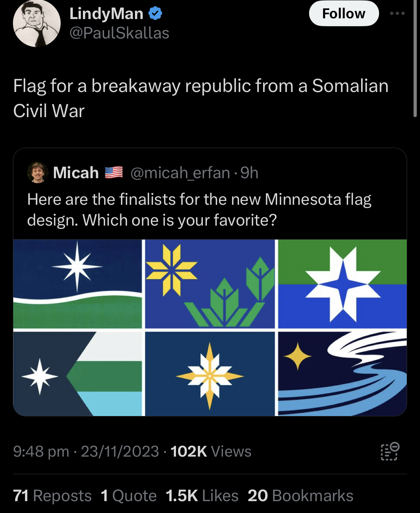Screen dimensions: 420x513
Task: Click the blue verified badge next to LindyMan
Action: [155, 14]
